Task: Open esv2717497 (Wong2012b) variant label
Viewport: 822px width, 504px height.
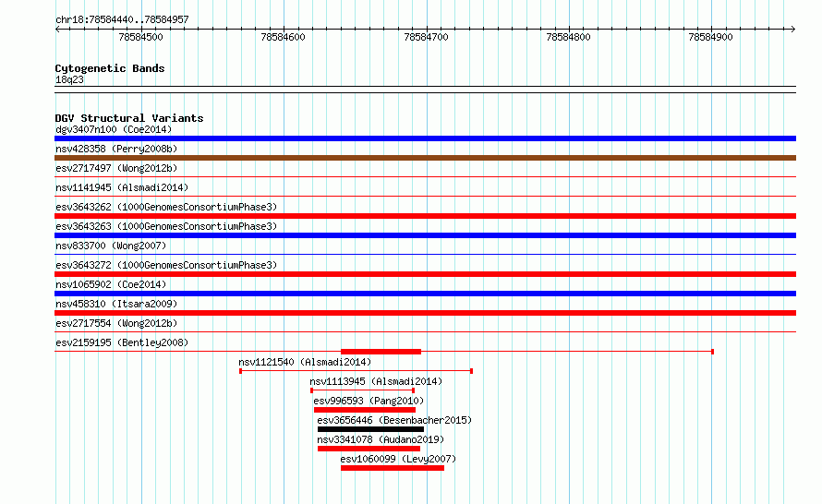Action: [116, 168]
